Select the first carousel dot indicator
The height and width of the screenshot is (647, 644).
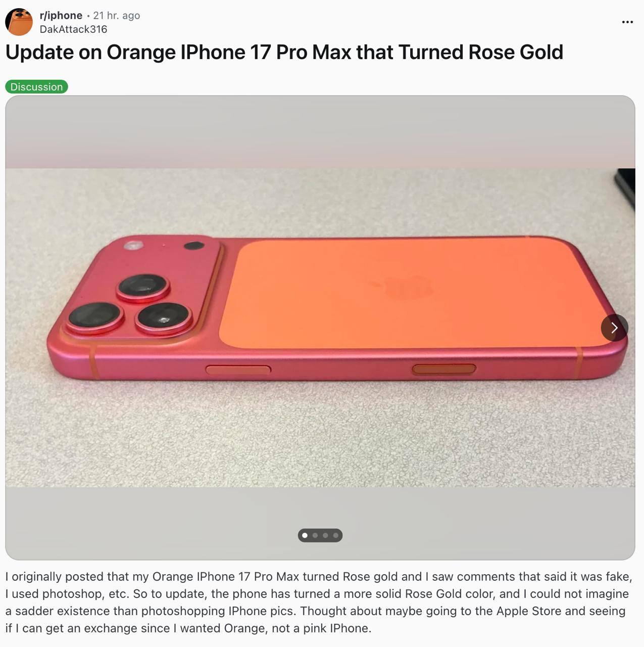click(305, 535)
